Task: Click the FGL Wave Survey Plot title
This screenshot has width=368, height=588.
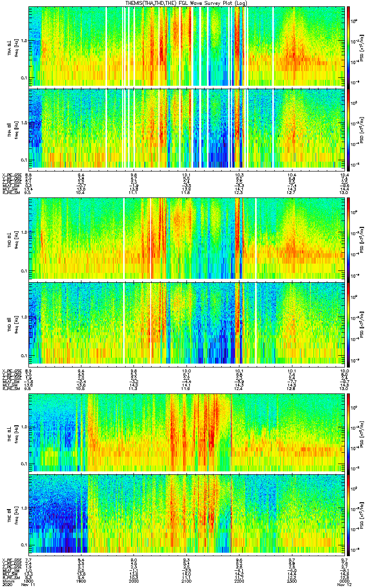Action: pyautogui.click(x=187, y=3)
